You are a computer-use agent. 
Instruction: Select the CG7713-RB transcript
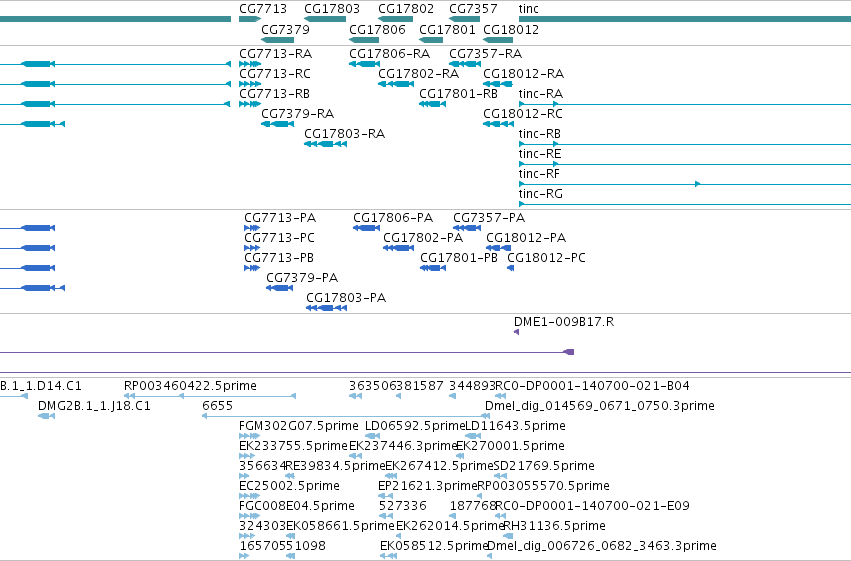[x=250, y=104]
